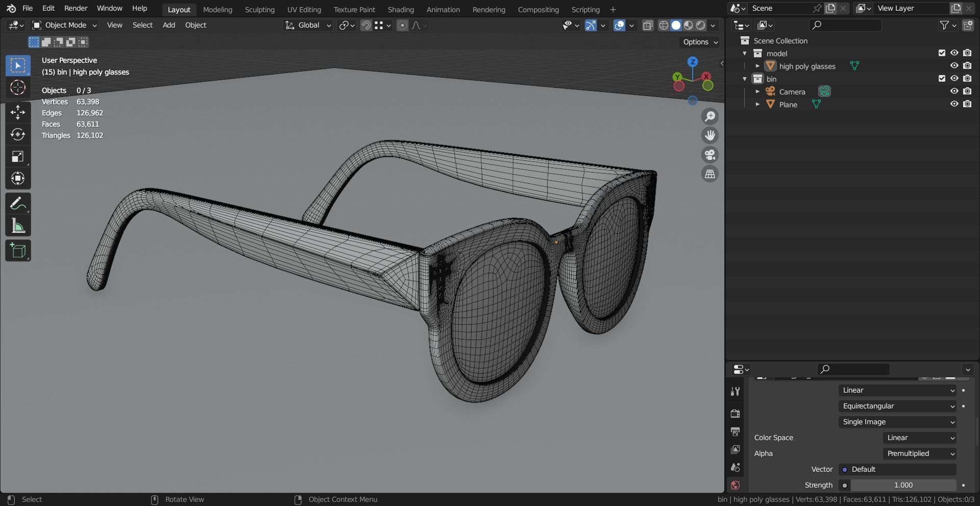Open the View Layer properties tab
The width and height of the screenshot is (980, 506).
tap(735, 449)
